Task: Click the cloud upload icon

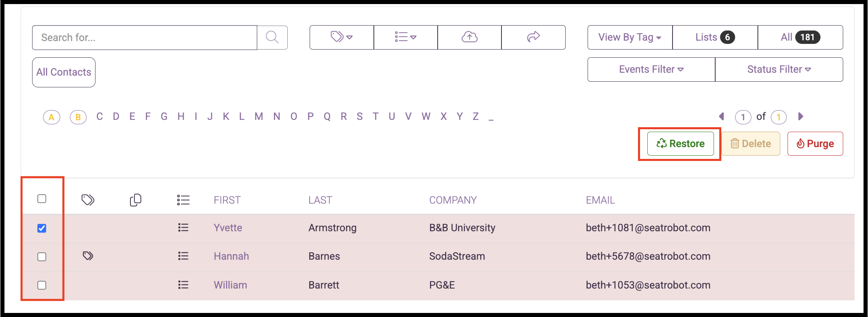Action: (x=469, y=37)
